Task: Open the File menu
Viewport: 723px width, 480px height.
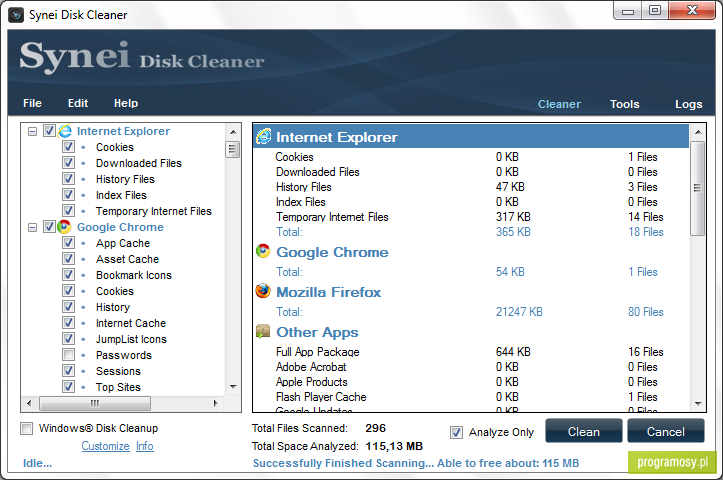Action: (32, 103)
